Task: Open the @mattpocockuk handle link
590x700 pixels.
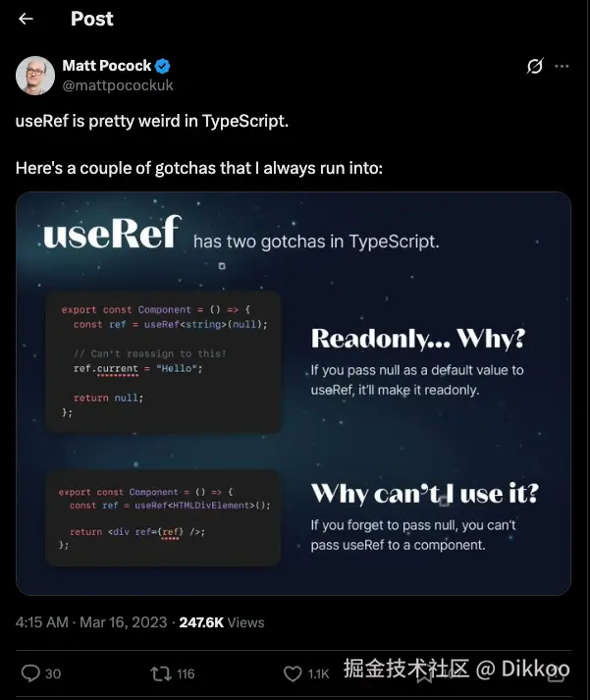Action: pyautogui.click(x=118, y=85)
